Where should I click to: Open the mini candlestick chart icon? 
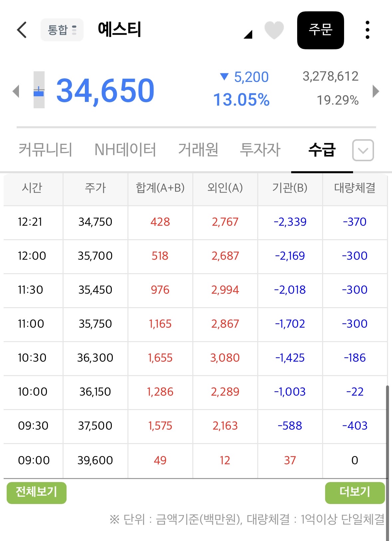tap(39, 90)
